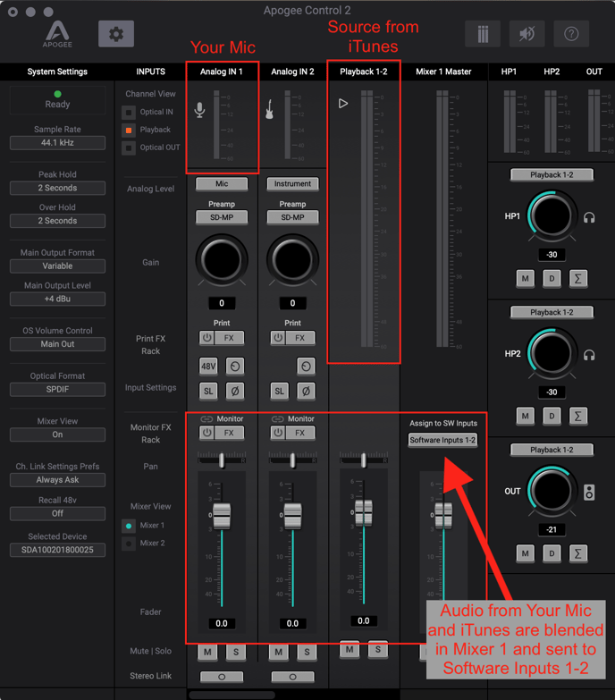Image resolution: width=615 pixels, height=700 pixels.
Task: Open the Mixer View On dropdown
Action: 57,434
